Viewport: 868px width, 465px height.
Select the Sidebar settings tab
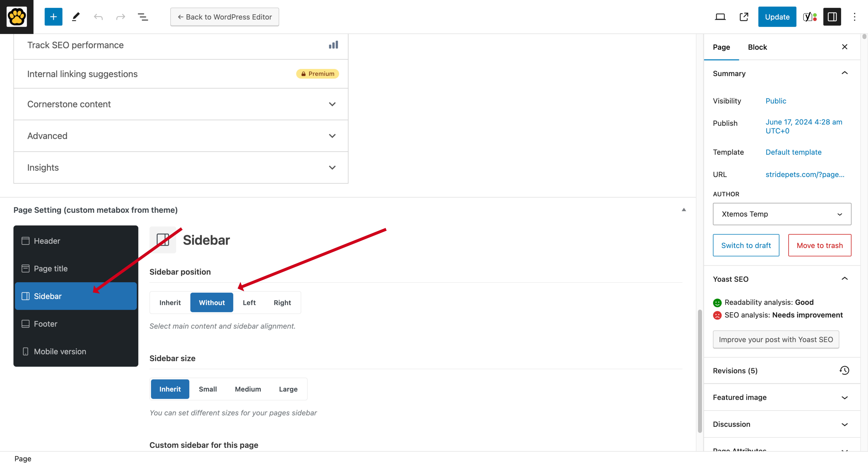point(76,296)
